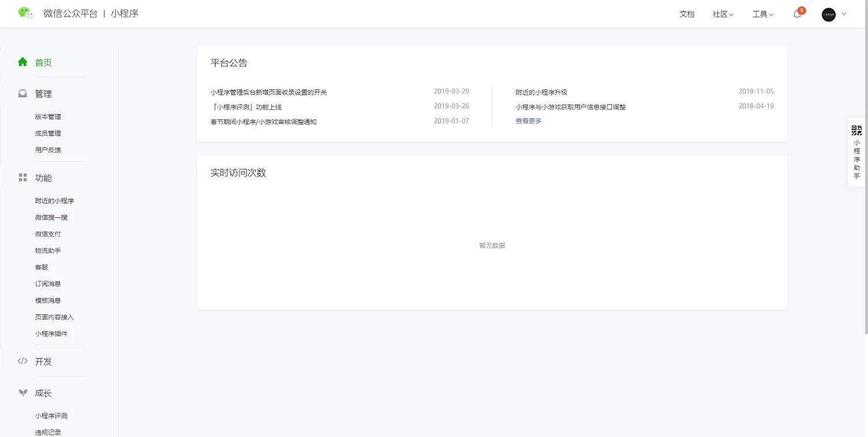868x437 pixels.
Task: Open 页面内容接入 in the sidebar
Action: tap(54, 317)
